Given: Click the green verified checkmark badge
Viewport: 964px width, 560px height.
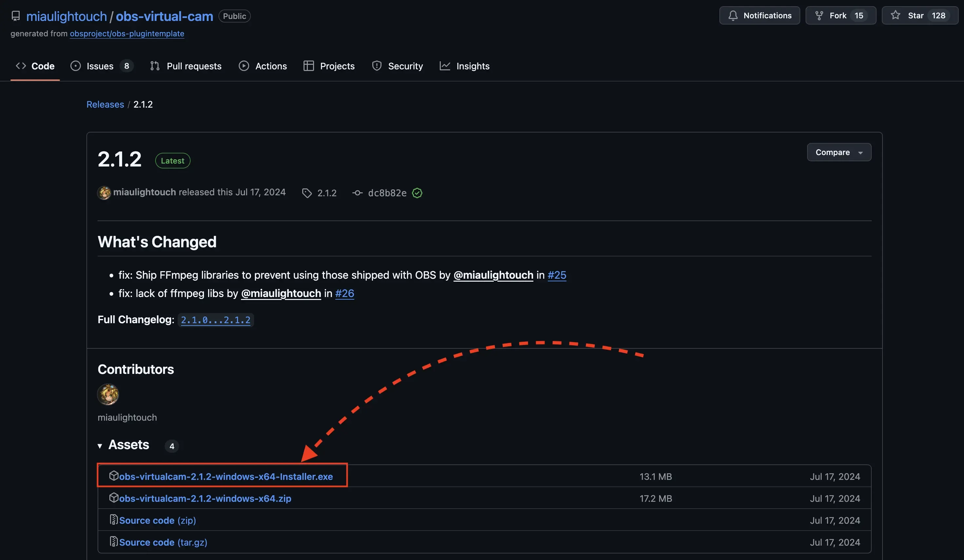Looking at the screenshot, I should tap(417, 193).
